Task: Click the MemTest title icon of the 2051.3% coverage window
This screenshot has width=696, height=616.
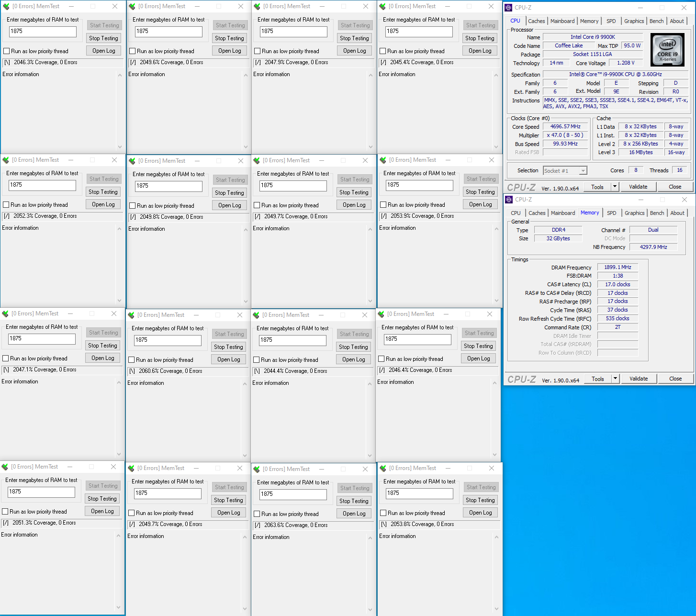Action: [5, 467]
